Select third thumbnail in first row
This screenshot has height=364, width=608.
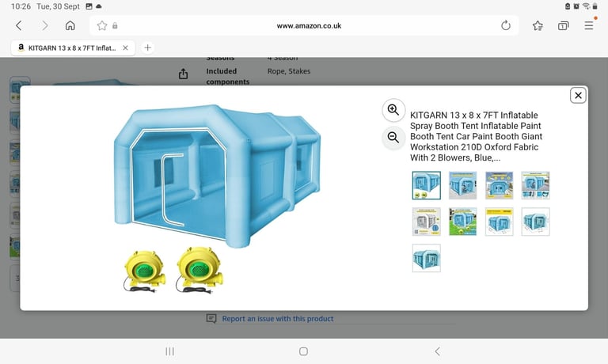(x=499, y=185)
